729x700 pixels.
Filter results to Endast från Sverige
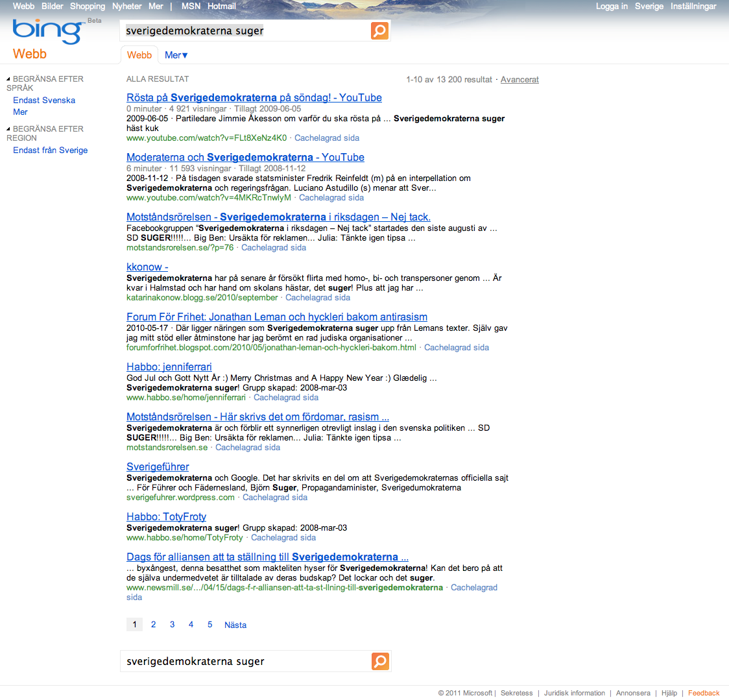coord(50,151)
